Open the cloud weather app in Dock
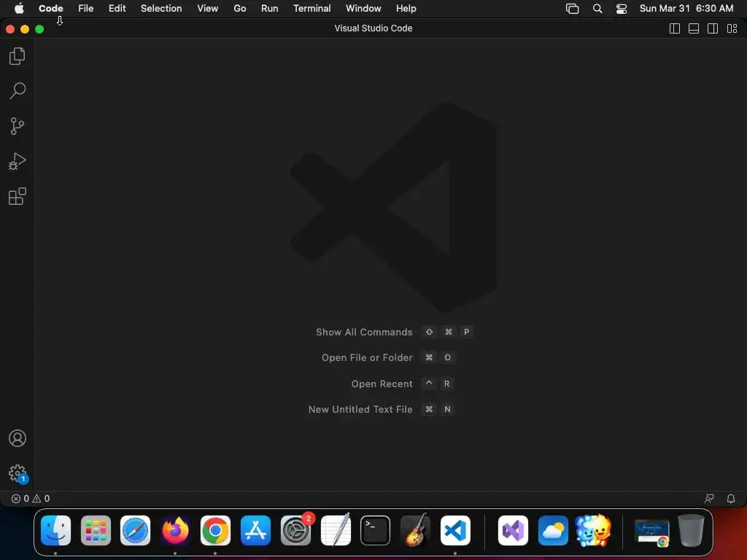747x560 pixels. click(x=553, y=531)
